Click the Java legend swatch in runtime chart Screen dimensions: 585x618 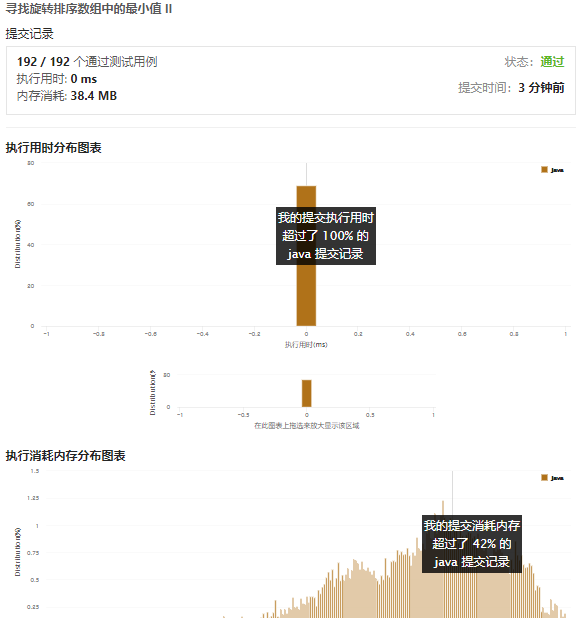(x=544, y=169)
